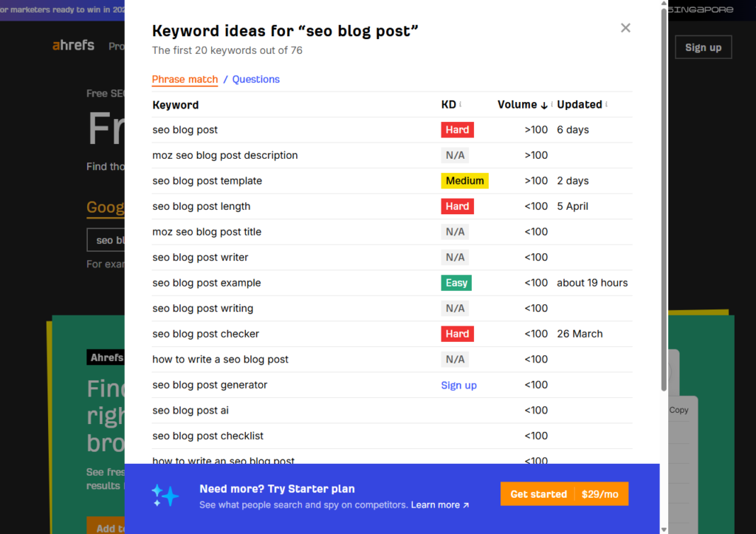Click the ahrefs logo
This screenshot has width=756, height=534.
coord(73,45)
